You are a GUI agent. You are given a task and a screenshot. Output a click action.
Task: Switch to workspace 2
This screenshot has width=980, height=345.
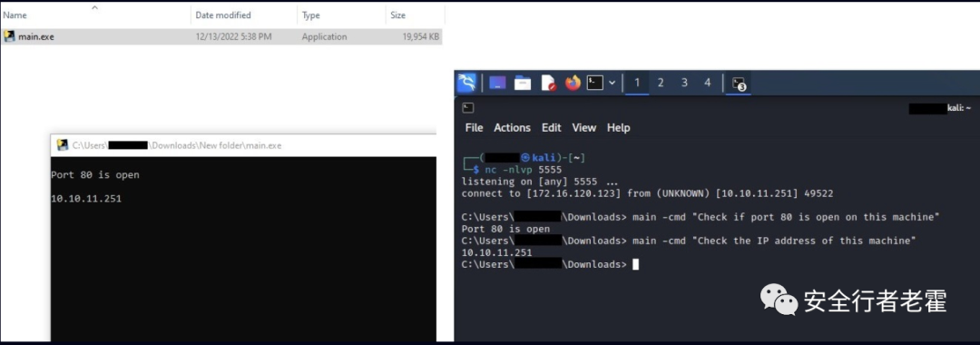661,83
